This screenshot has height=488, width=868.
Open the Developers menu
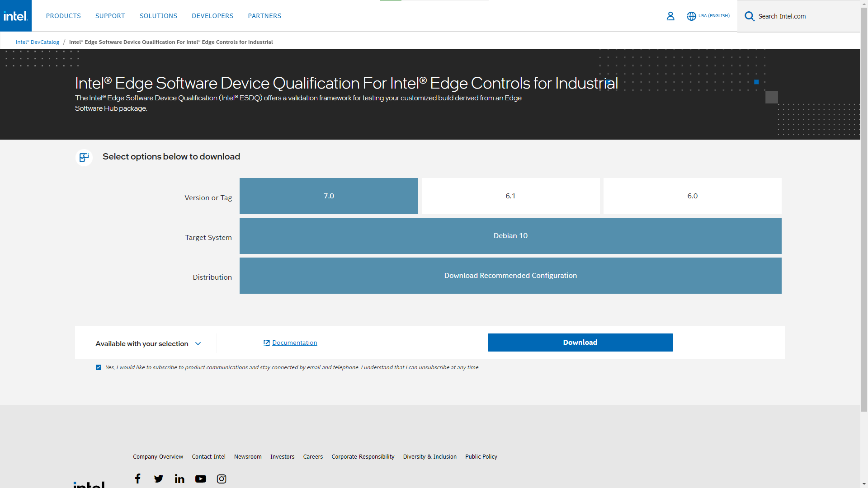pyautogui.click(x=212, y=16)
